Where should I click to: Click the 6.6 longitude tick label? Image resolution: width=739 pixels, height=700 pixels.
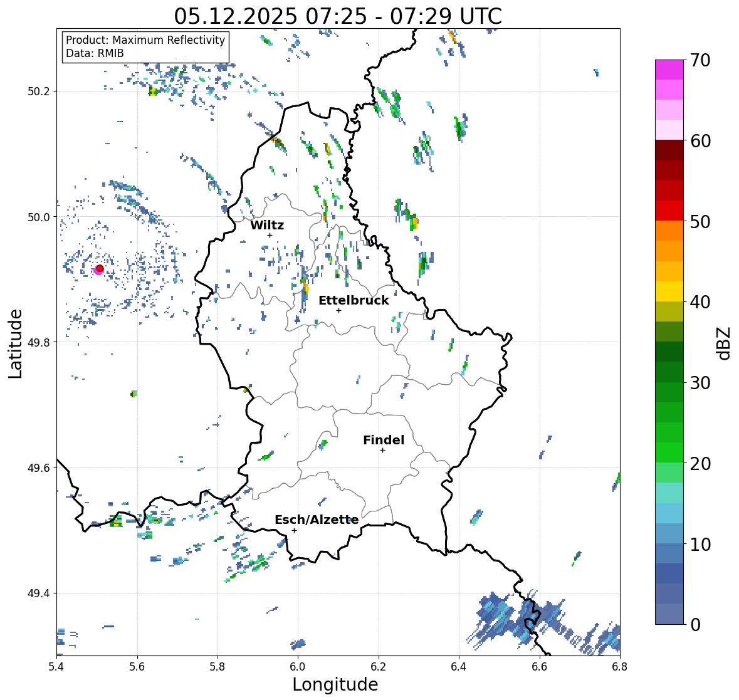pyautogui.click(x=539, y=667)
